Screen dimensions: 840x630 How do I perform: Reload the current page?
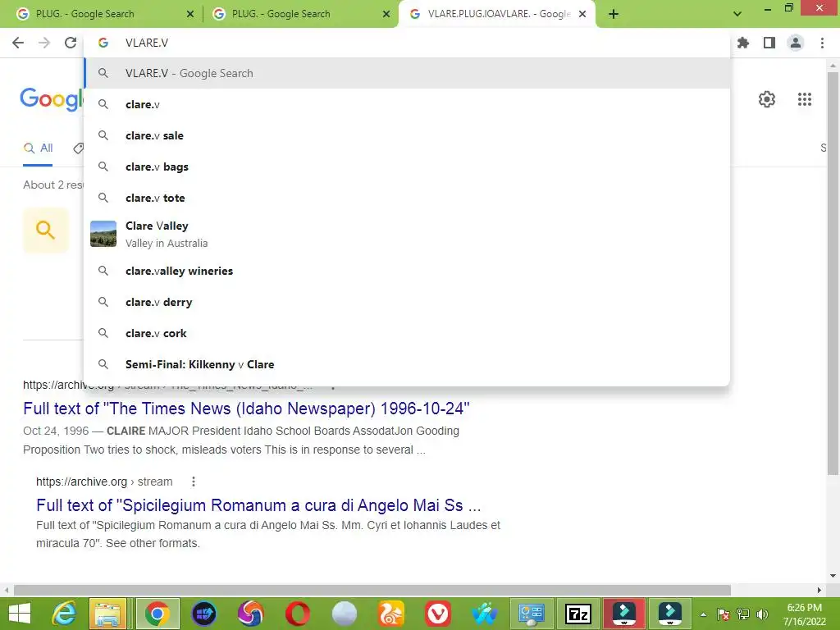71,43
